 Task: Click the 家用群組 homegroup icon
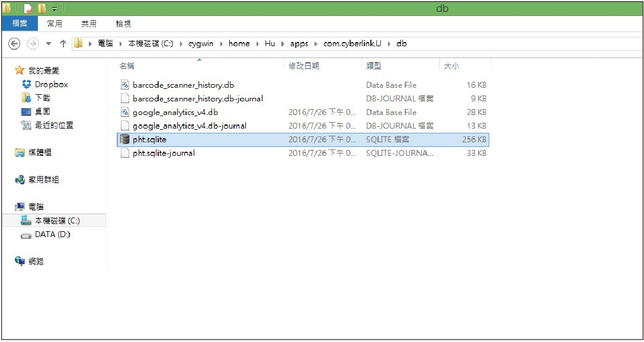pyautogui.click(x=20, y=180)
